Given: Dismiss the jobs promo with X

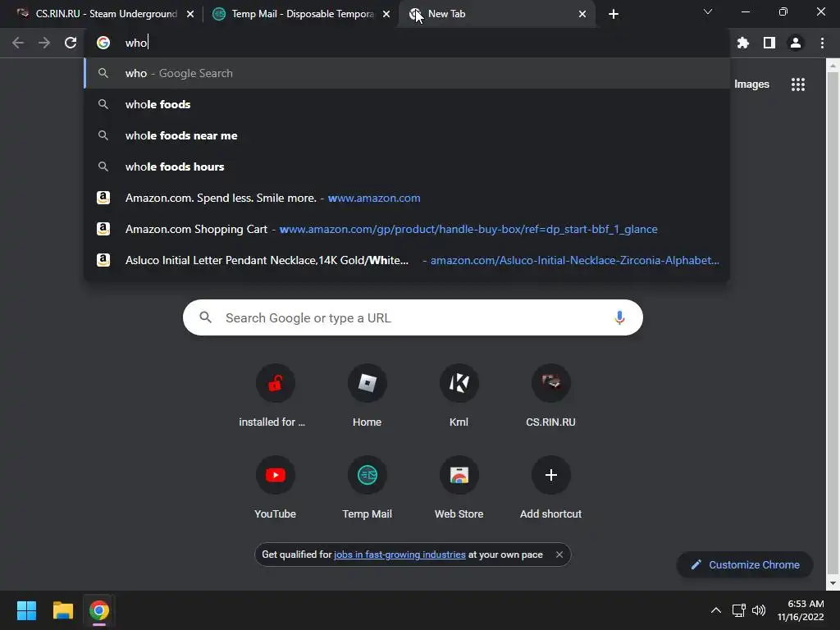Looking at the screenshot, I should [559, 555].
